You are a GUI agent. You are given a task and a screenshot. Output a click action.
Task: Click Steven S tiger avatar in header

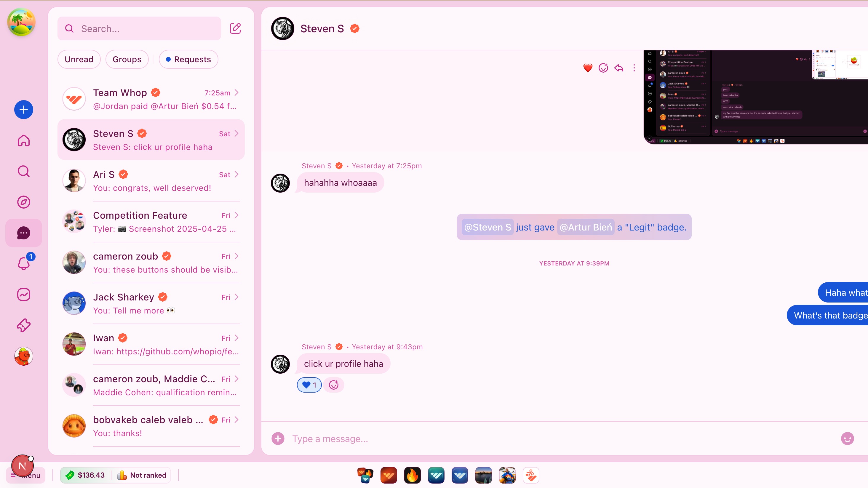(x=283, y=29)
